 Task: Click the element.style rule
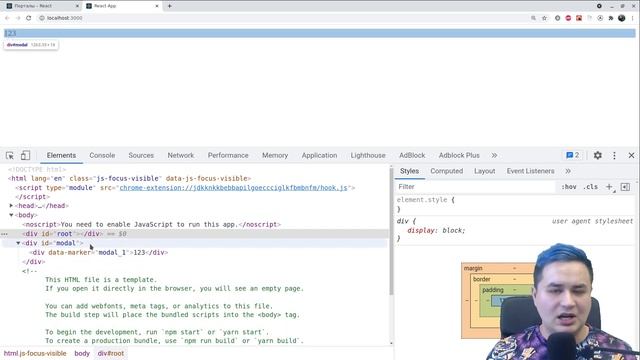pos(425,200)
